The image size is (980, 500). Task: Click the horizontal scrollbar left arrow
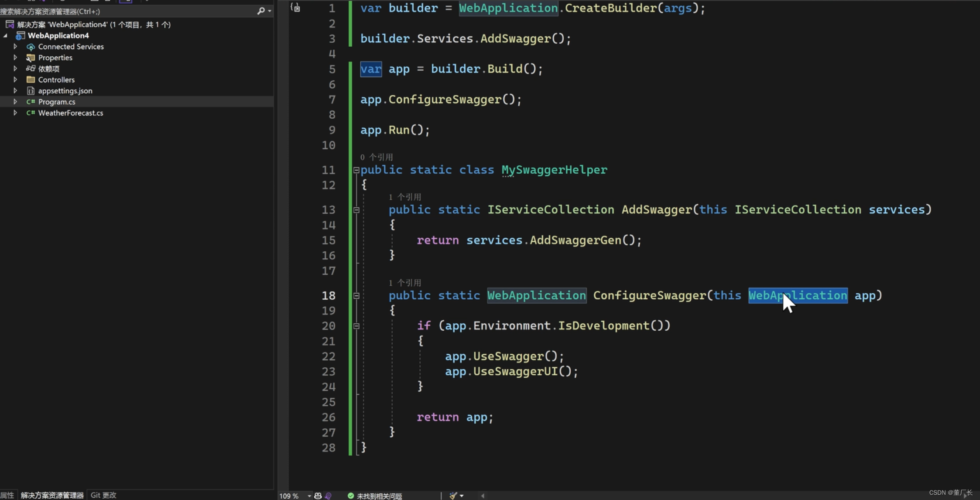(x=483, y=496)
